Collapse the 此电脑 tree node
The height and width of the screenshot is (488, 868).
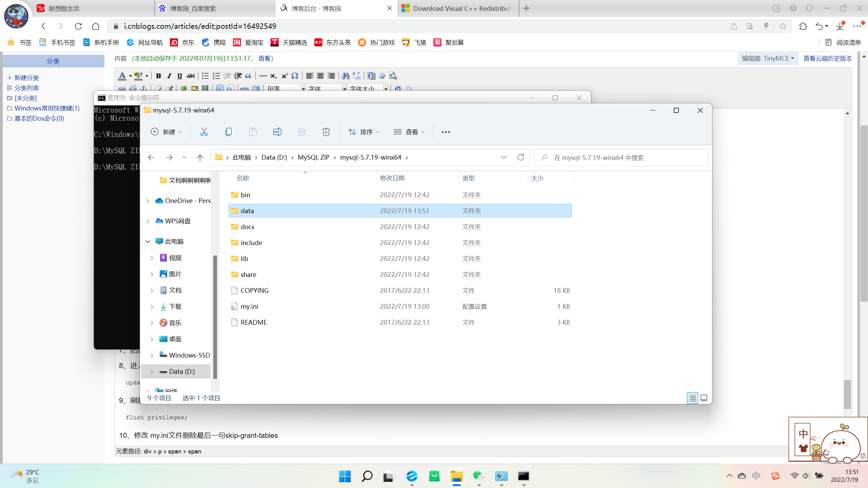pos(148,241)
